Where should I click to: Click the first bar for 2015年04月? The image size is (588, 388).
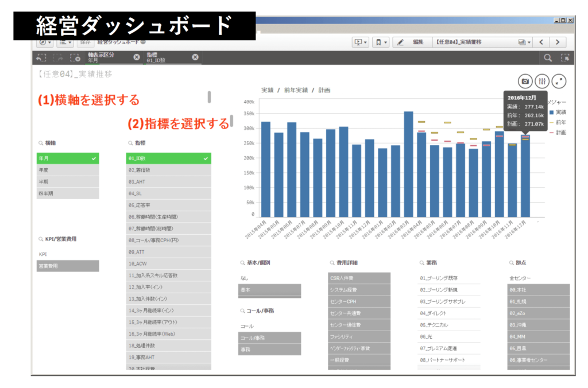265,169
